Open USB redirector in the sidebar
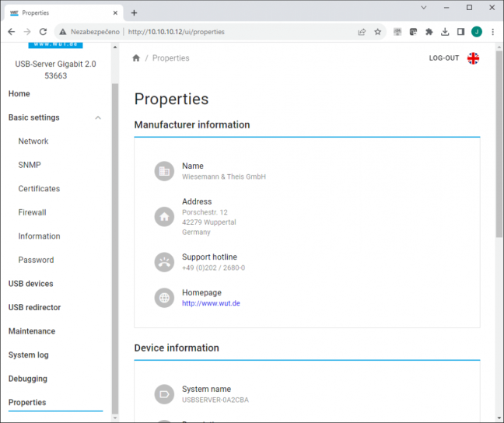504x423 pixels. tap(34, 307)
